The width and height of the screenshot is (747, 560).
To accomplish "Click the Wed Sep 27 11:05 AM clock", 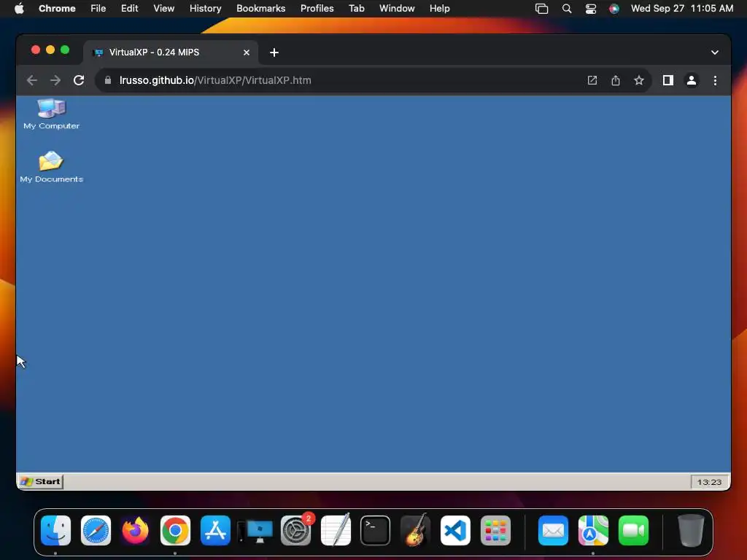I will click(x=682, y=9).
